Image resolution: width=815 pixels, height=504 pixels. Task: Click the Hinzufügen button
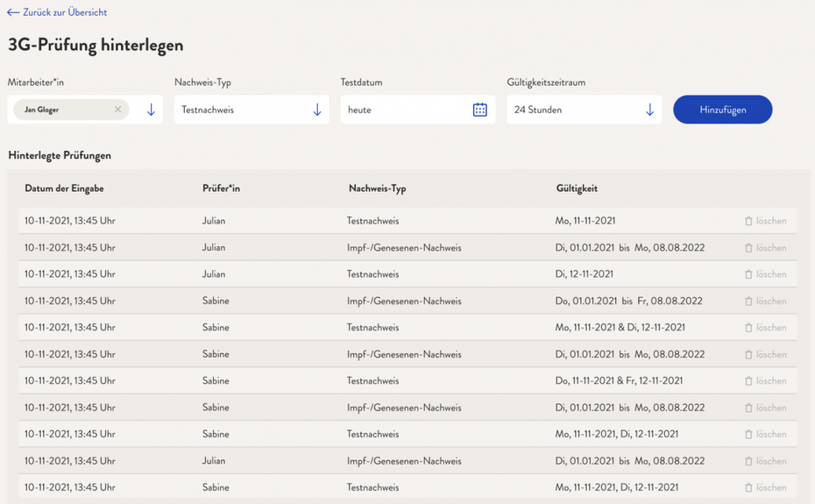[722, 110]
